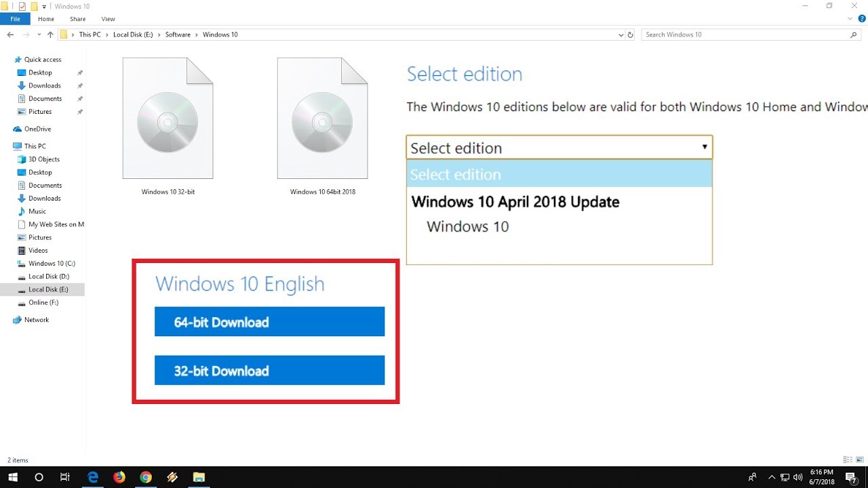
Task: Open Cortana search circle
Action: (39, 477)
